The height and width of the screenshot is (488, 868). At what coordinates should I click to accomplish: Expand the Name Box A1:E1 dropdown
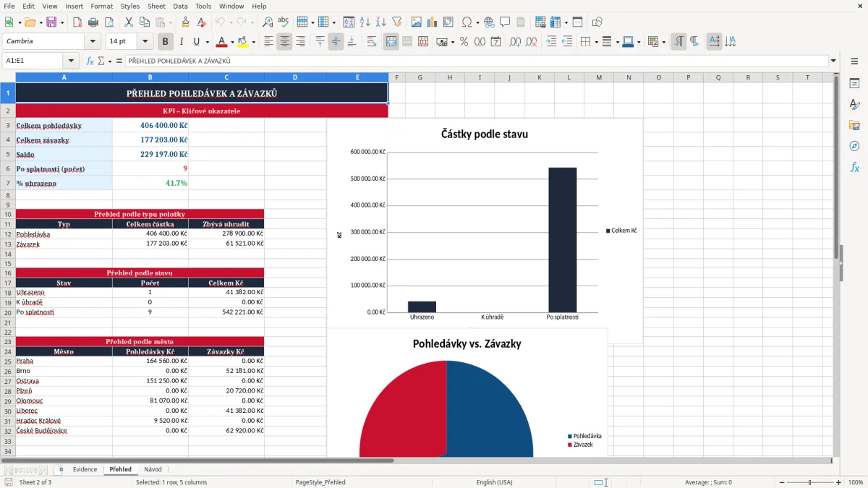click(71, 61)
